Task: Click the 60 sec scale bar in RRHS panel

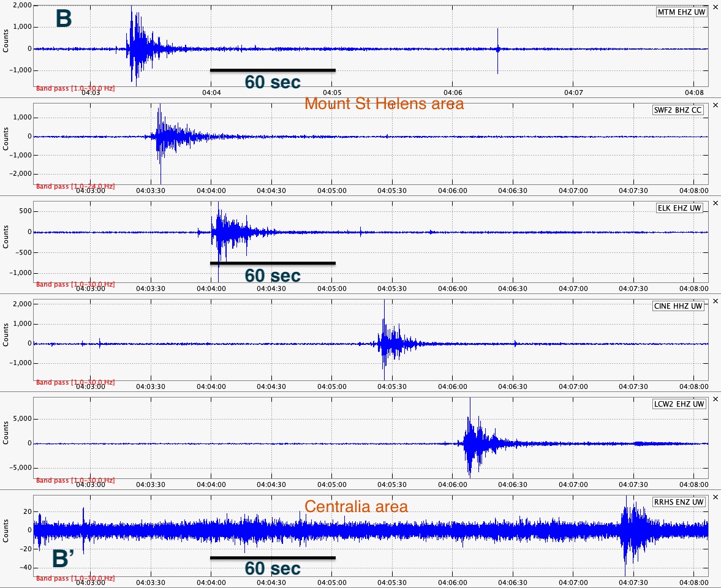Action: (273, 558)
